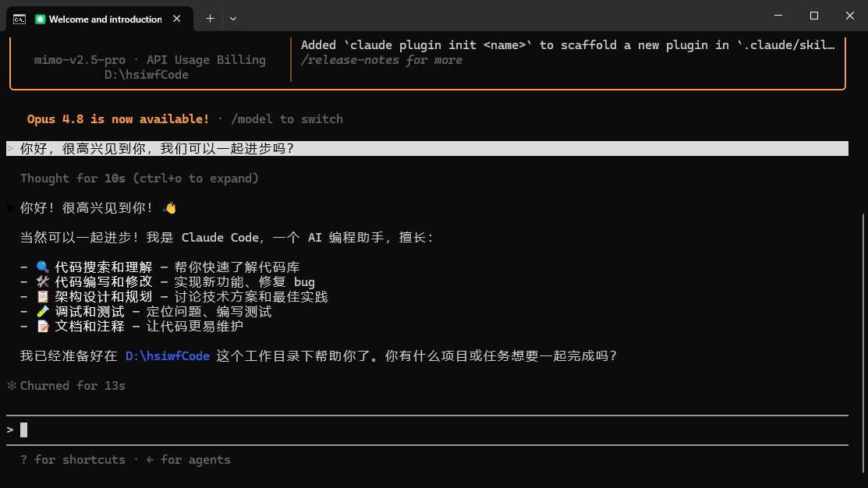Screen dimensions: 868x488
Task: Click '? for shortcuts' hint
Action: tap(73, 460)
